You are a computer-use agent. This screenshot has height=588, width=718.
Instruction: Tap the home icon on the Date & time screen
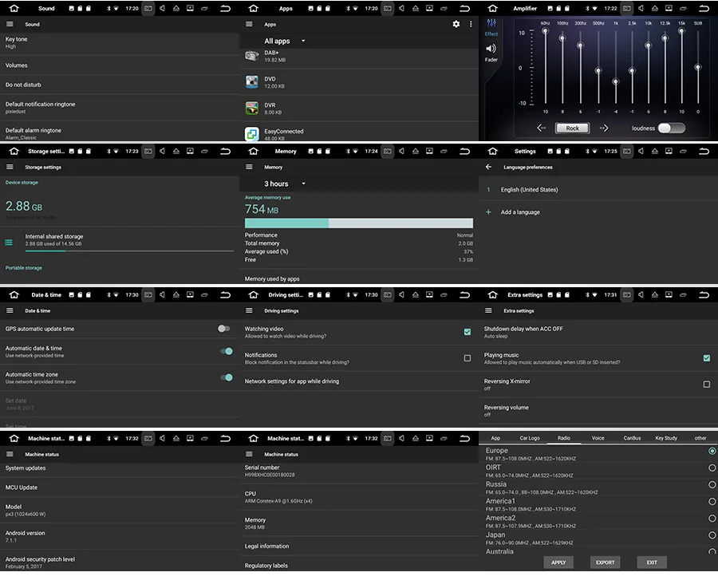[14, 295]
